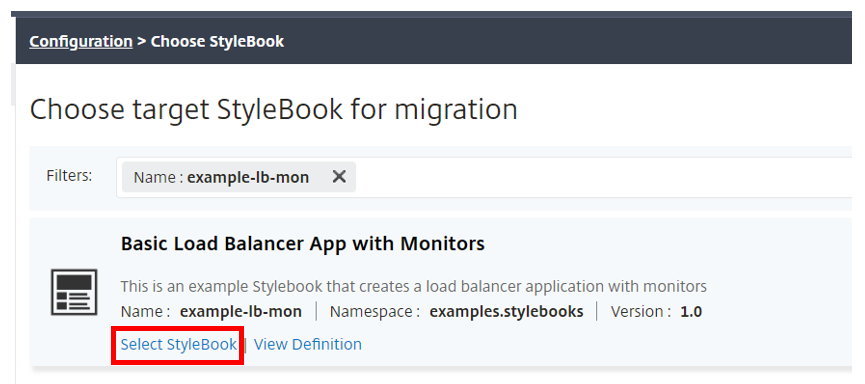The height and width of the screenshot is (384, 865).
Task: Remove the example-lb-mon filter with X
Action: tap(339, 177)
